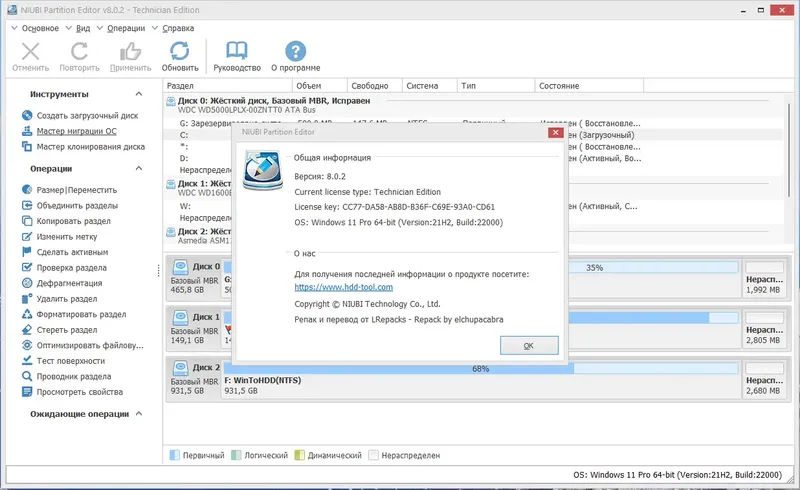Sort by the Тип column header

pyautogui.click(x=496, y=86)
